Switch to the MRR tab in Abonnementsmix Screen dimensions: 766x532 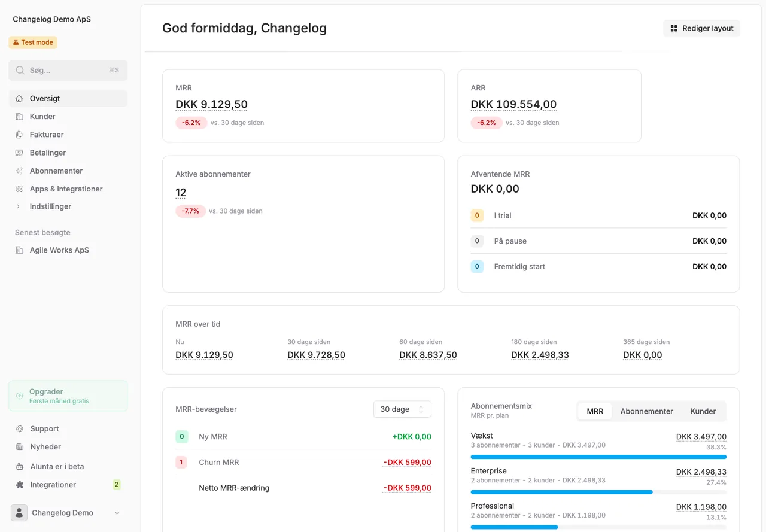click(595, 411)
